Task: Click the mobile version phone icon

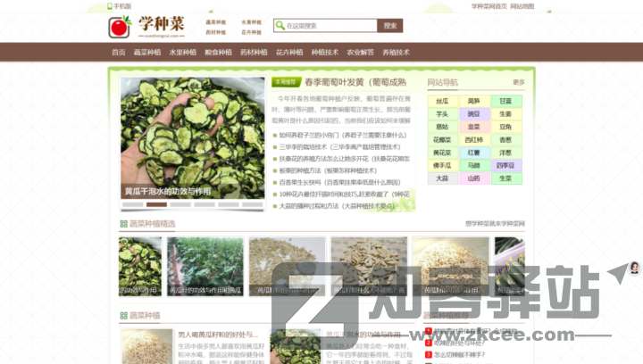Action: [x=110, y=6]
